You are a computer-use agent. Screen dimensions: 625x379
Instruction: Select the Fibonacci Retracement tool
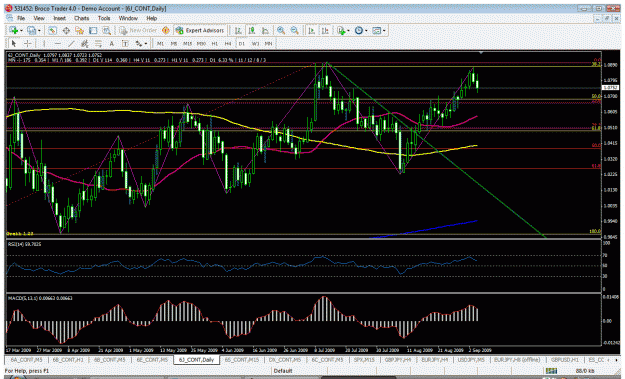[98, 43]
